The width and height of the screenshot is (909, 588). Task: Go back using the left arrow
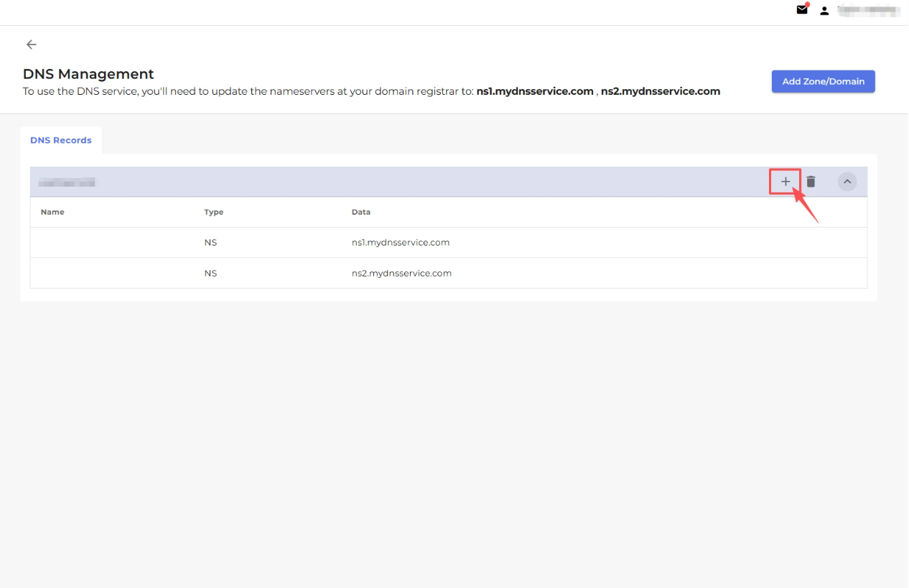click(31, 45)
